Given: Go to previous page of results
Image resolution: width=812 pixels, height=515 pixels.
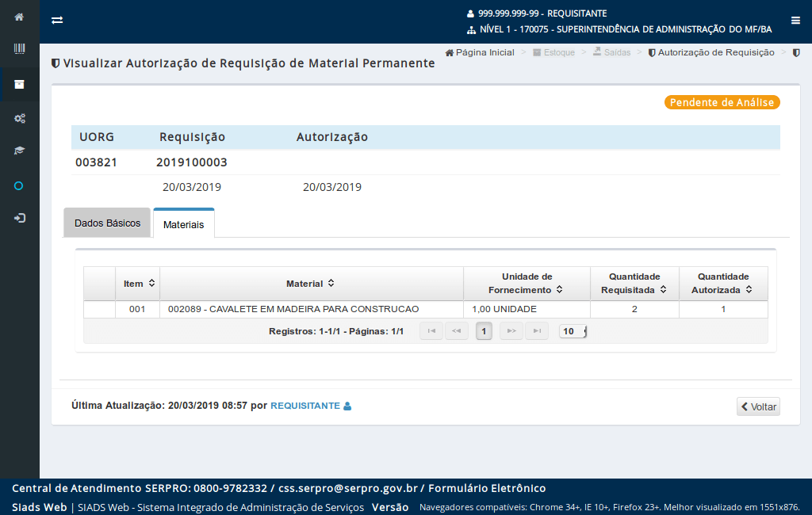Looking at the screenshot, I should [456, 331].
